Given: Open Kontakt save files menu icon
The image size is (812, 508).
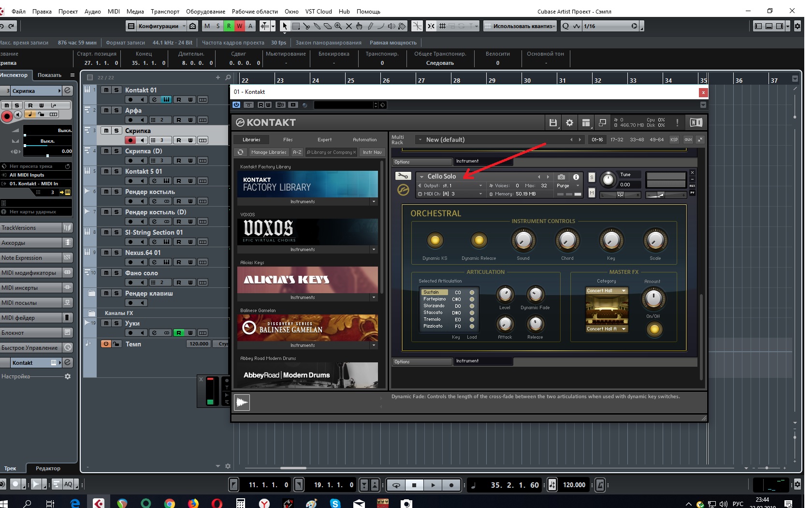Looking at the screenshot, I should 553,123.
